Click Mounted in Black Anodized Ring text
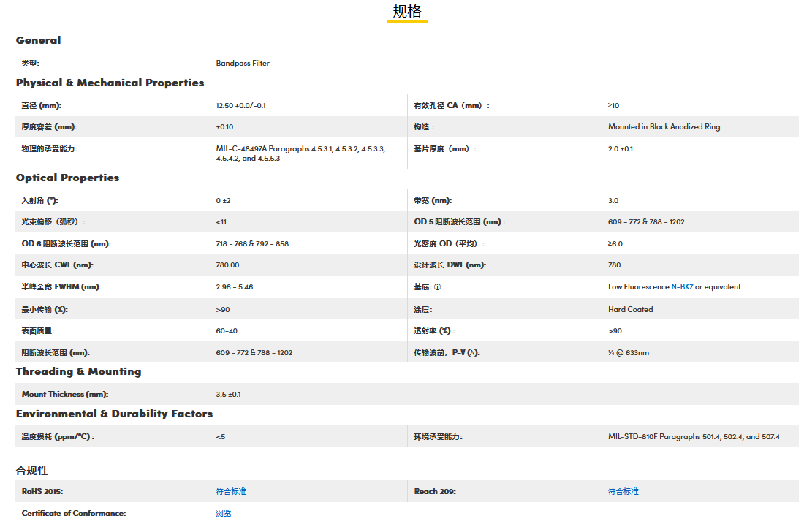The height and width of the screenshot is (532, 804). click(x=664, y=127)
